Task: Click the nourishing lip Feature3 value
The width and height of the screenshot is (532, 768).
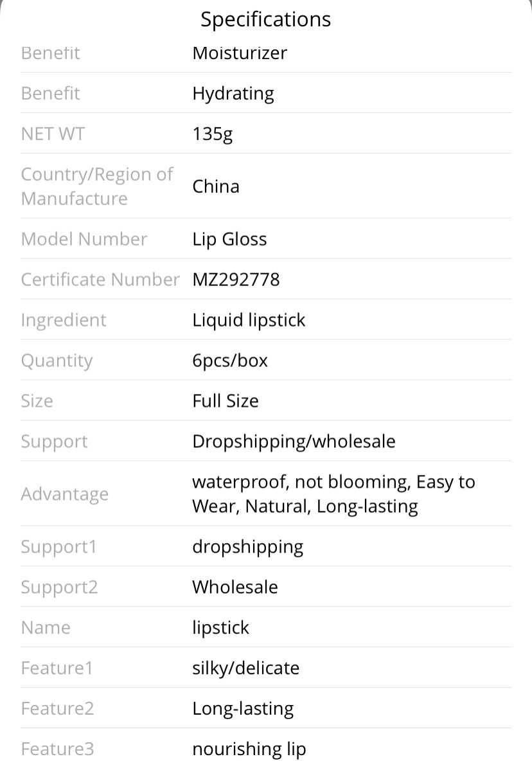Action: [x=249, y=749]
